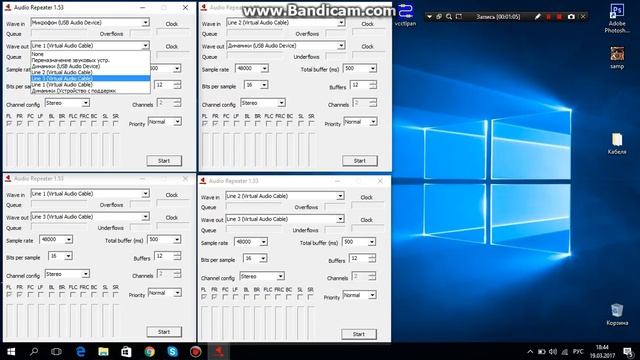Viewport: 640px width, 360px height.
Task: Click the Audio Repeater taskbar icon
Action: tap(218, 351)
